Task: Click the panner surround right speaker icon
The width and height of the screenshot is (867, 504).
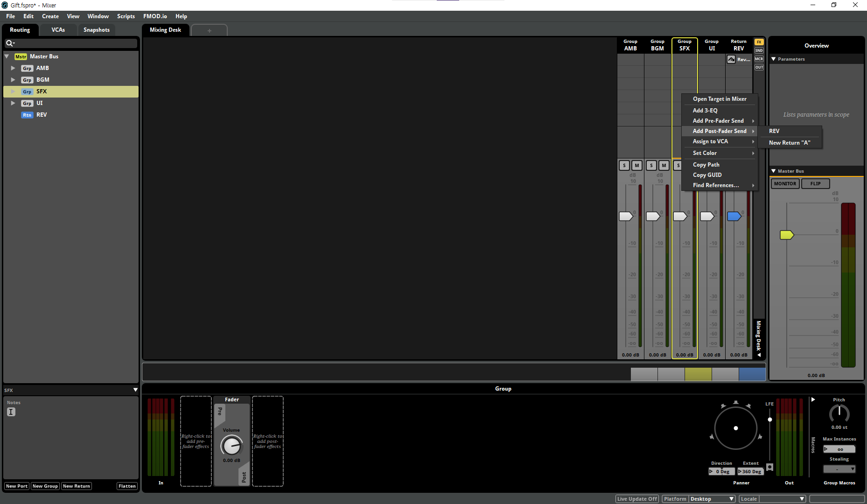Action: click(760, 437)
